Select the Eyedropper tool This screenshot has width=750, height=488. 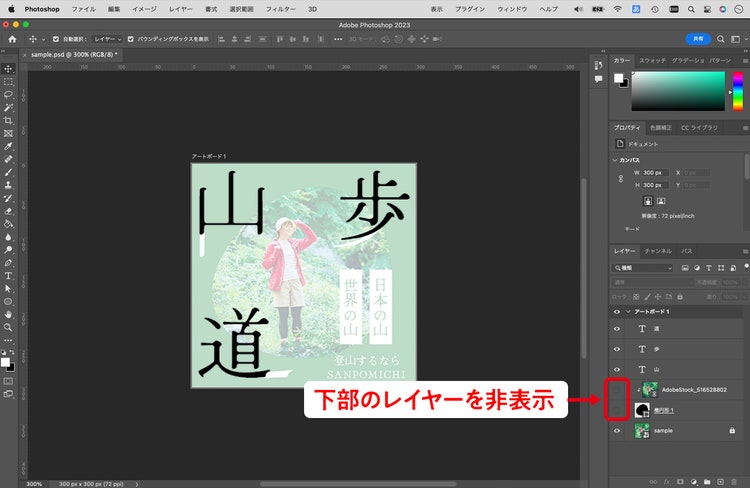8,146
